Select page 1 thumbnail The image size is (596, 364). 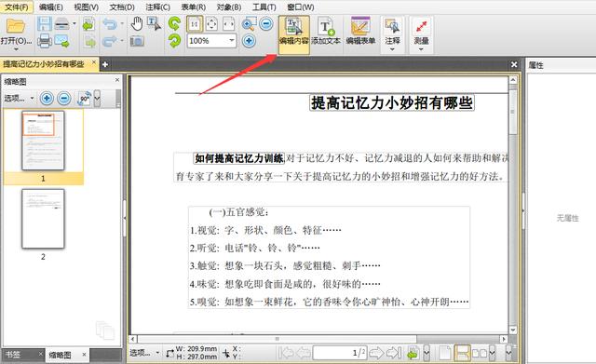pyautogui.click(x=43, y=141)
